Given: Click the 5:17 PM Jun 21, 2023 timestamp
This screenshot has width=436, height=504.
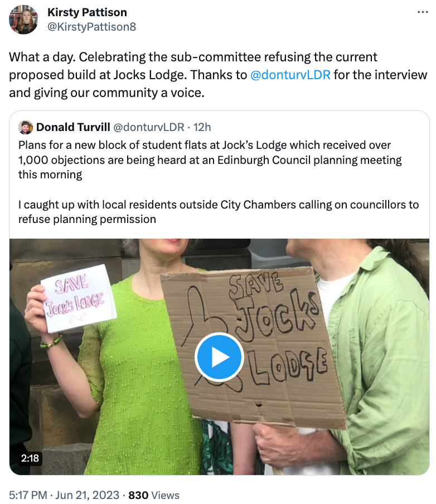Looking at the screenshot, I should [x=64, y=495].
